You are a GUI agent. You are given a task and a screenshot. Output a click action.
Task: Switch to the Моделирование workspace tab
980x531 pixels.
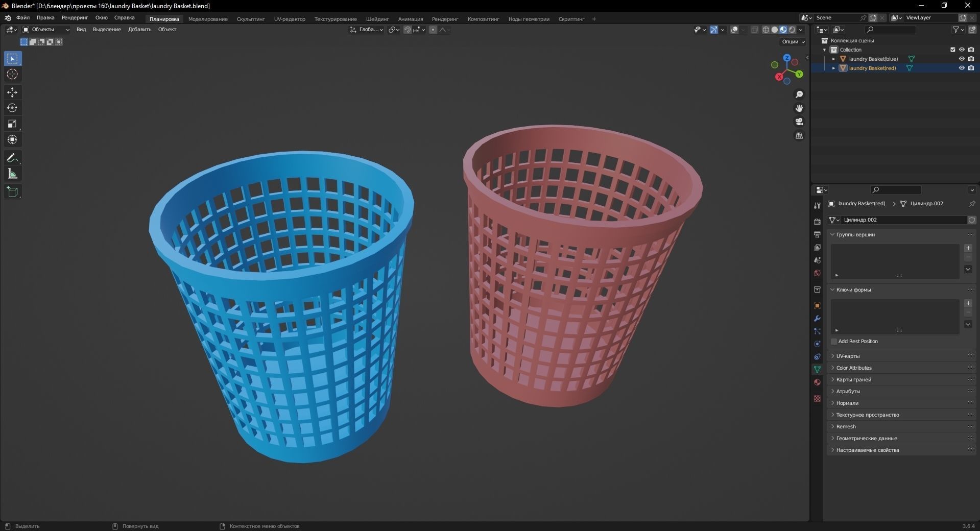[x=208, y=19]
